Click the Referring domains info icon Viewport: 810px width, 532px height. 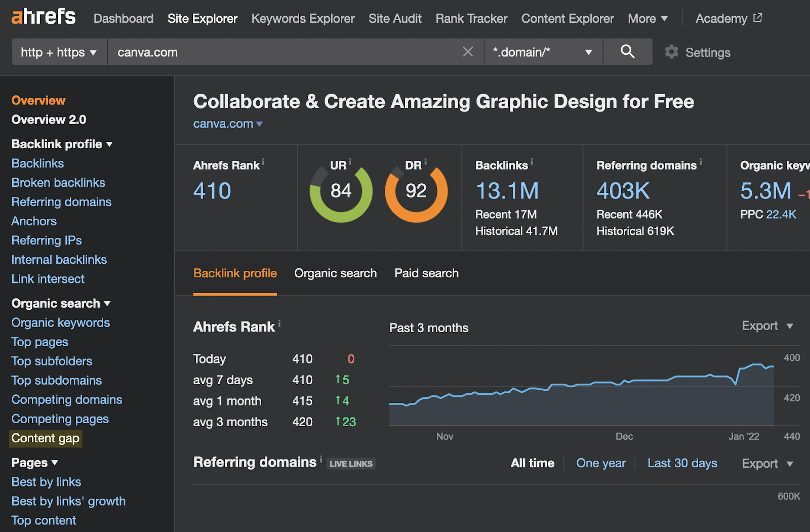pos(701,161)
